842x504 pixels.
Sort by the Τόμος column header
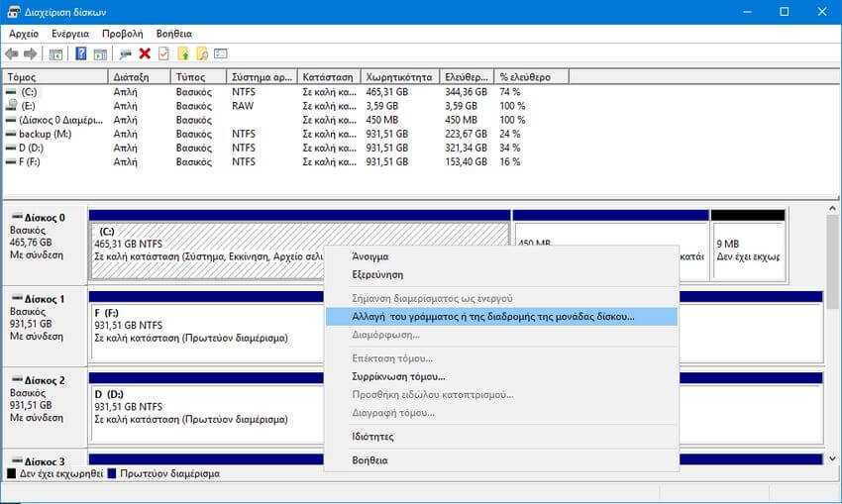55,77
